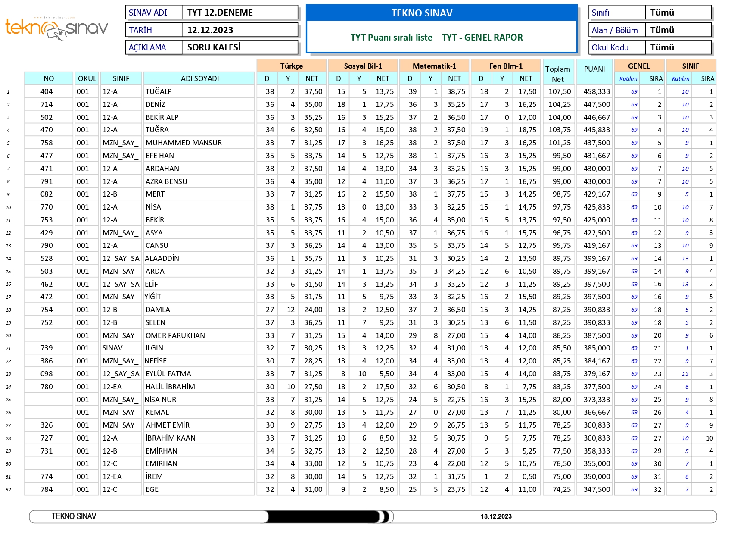This screenshot has height=535, width=756.
Task: Select student name MERT
Action: pyautogui.click(x=155, y=194)
